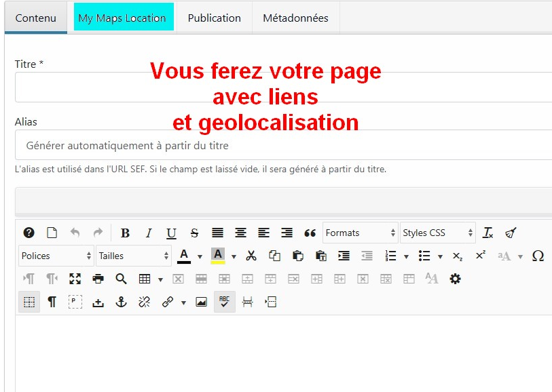Toggle bold formatting in editor toolbar
The image size is (552, 392).
125,233
